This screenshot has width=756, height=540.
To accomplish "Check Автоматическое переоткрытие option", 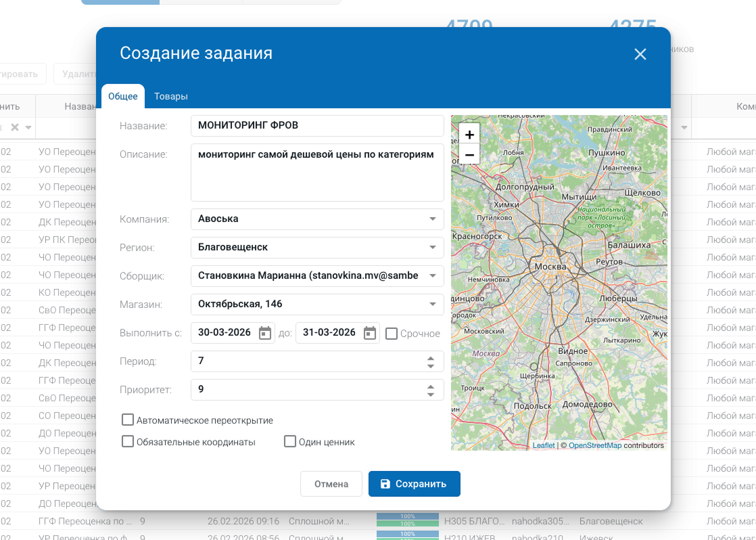I will click(128, 420).
